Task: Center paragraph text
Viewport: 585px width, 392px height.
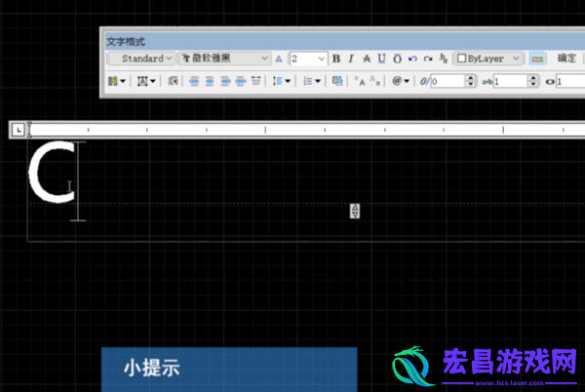Action: pyautogui.click(x=210, y=81)
